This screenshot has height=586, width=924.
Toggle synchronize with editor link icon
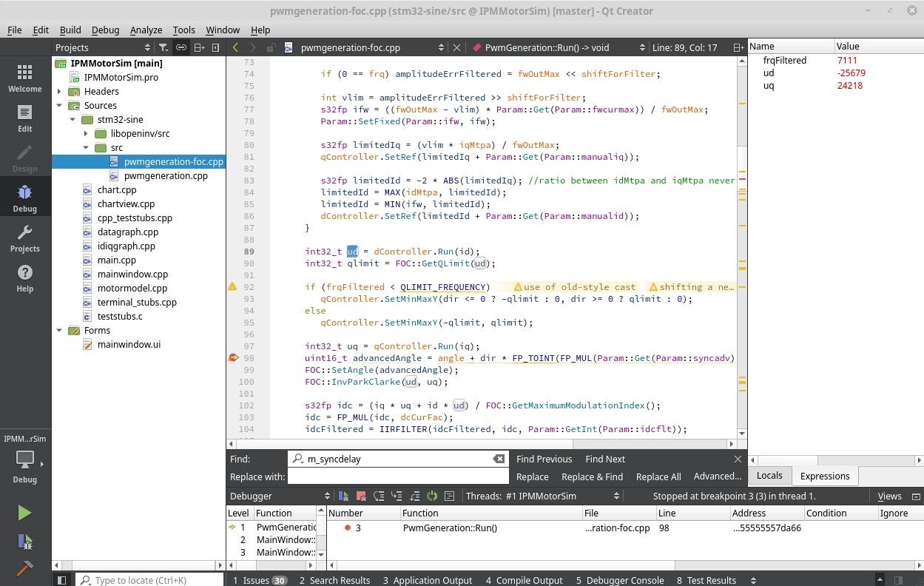(x=181, y=47)
